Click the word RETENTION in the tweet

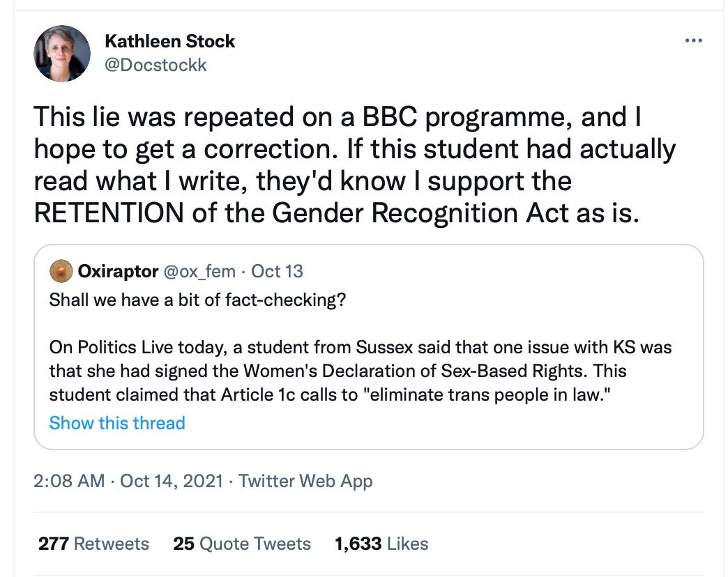tap(112, 213)
